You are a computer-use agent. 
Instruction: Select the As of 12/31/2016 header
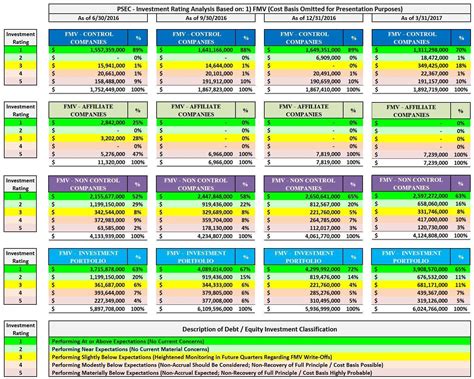(x=313, y=18)
